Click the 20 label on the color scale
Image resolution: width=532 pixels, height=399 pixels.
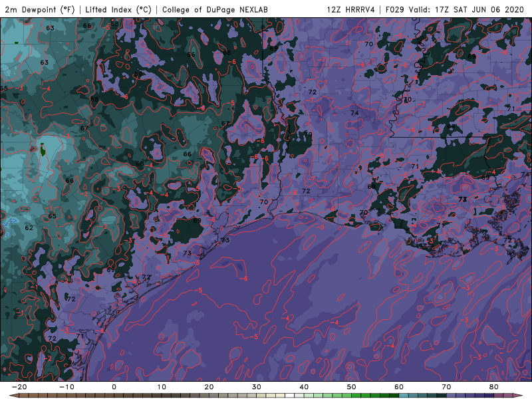coord(209,387)
